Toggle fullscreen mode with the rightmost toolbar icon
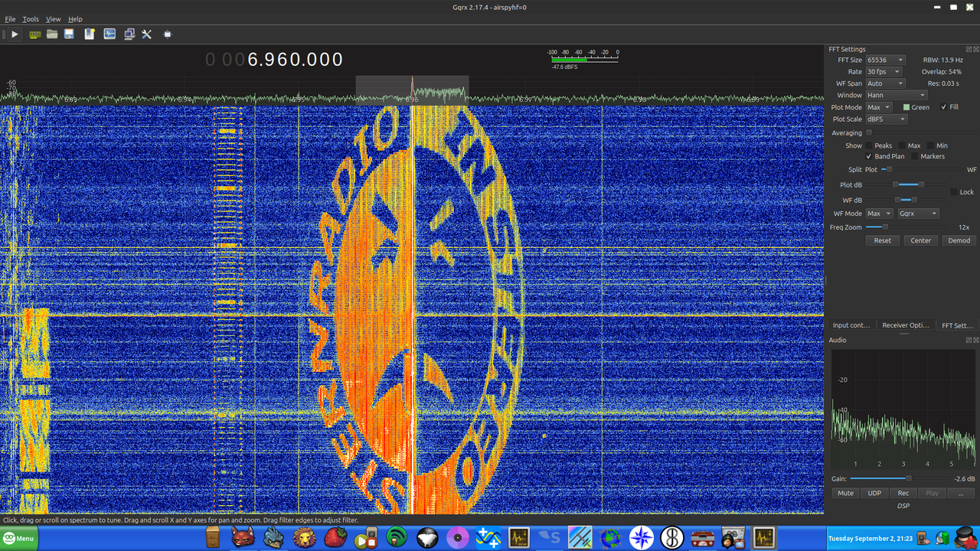980x551 pixels. (167, 34)
